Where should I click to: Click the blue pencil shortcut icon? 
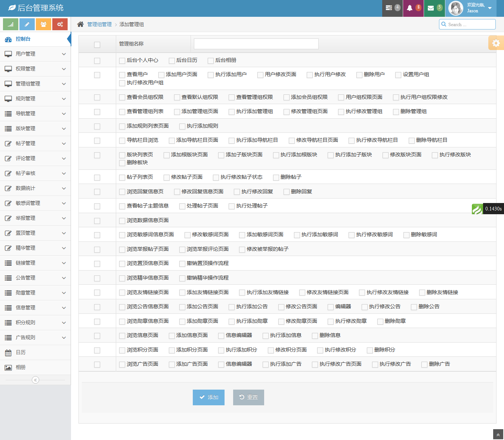27,24
